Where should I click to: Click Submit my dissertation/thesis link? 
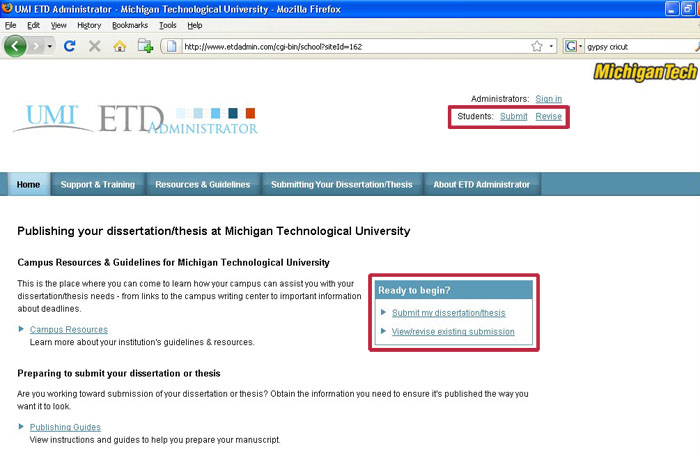click(449, 313)
